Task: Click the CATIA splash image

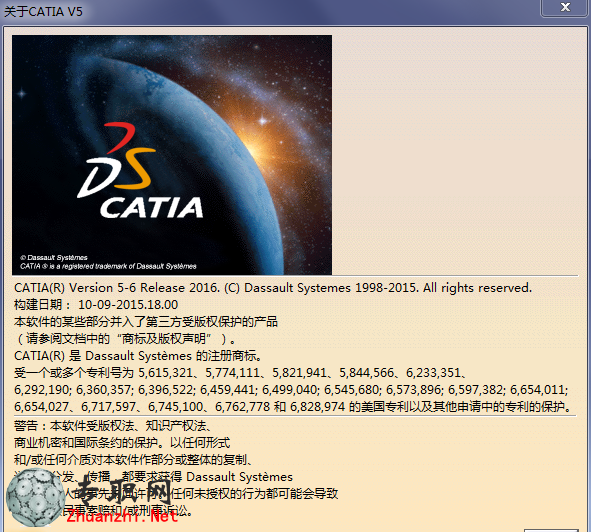Action: coord(172,155)
